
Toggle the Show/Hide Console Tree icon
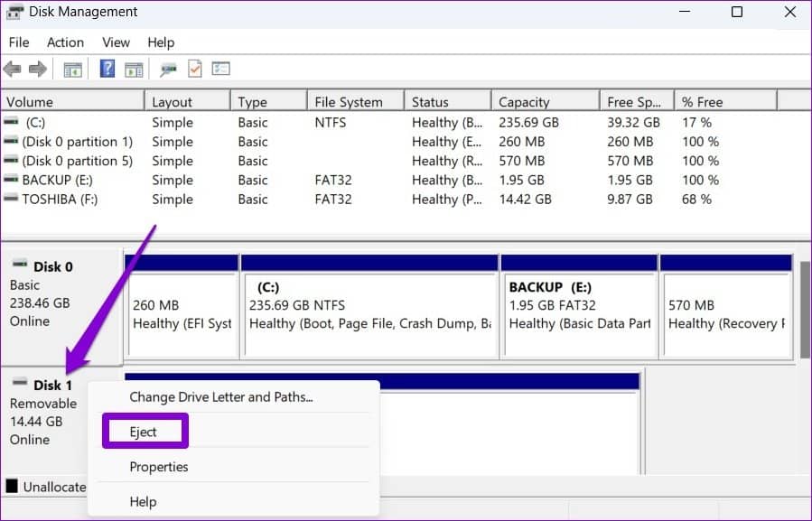[x=72, y=69]
